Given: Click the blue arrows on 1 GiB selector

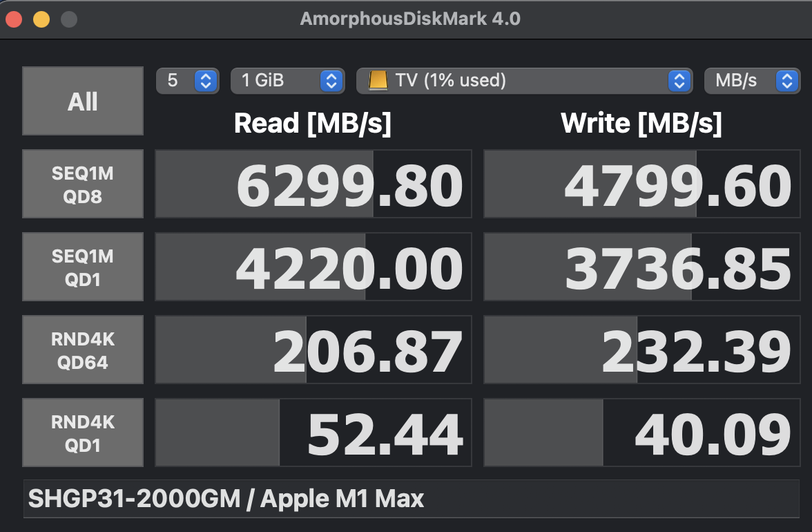Looking at the screenshot, I should point(331,81).
